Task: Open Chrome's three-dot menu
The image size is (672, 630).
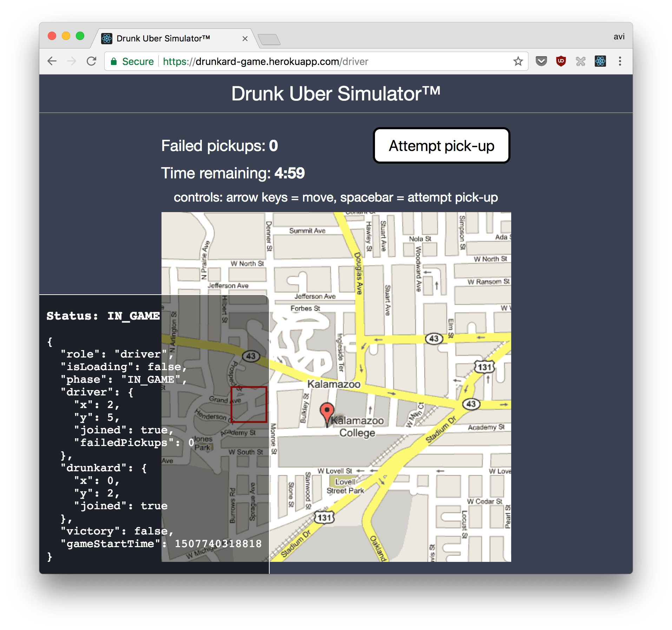Action: [x=620, y=61]
